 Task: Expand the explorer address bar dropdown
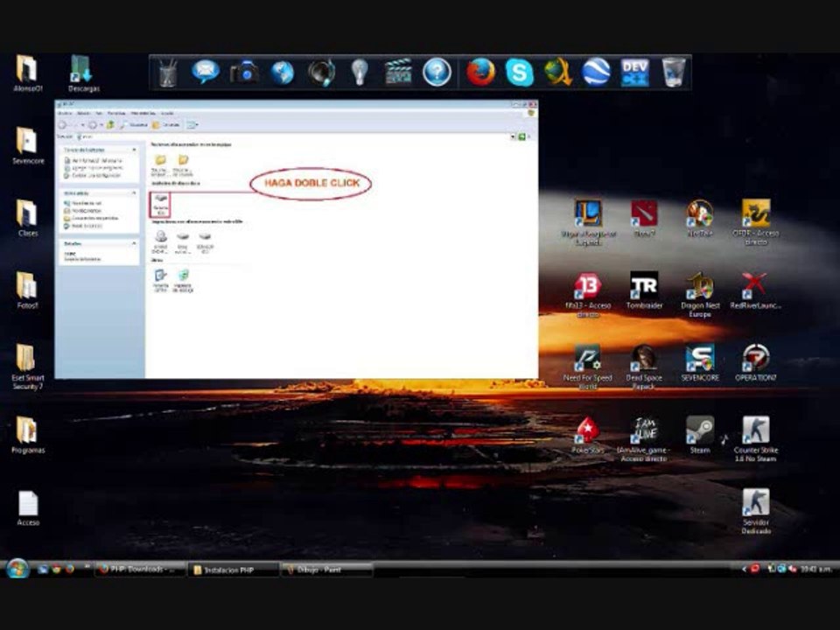[x=513, y=137]
